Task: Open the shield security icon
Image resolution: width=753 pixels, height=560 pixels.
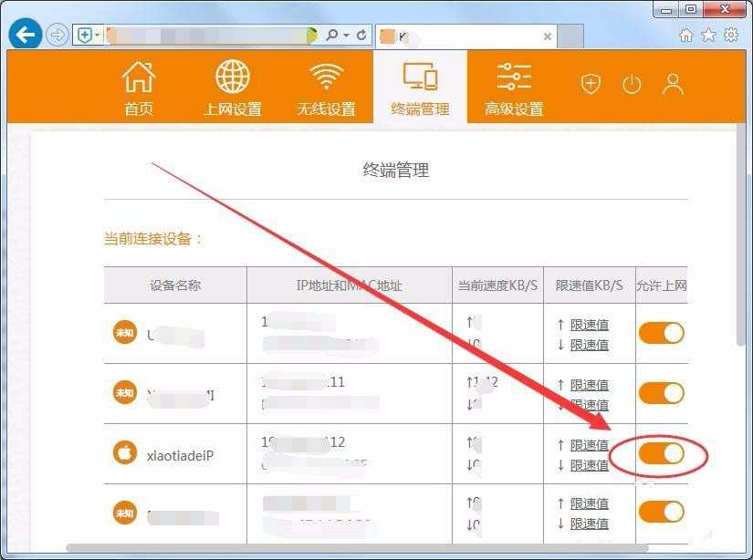Action: tap(591, 83)
